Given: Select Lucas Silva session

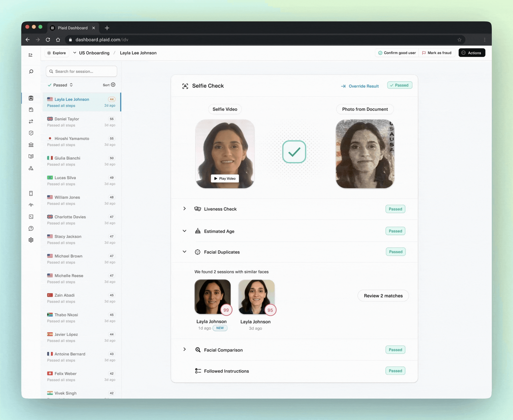Looking at the screenshot, I should 82,180.
